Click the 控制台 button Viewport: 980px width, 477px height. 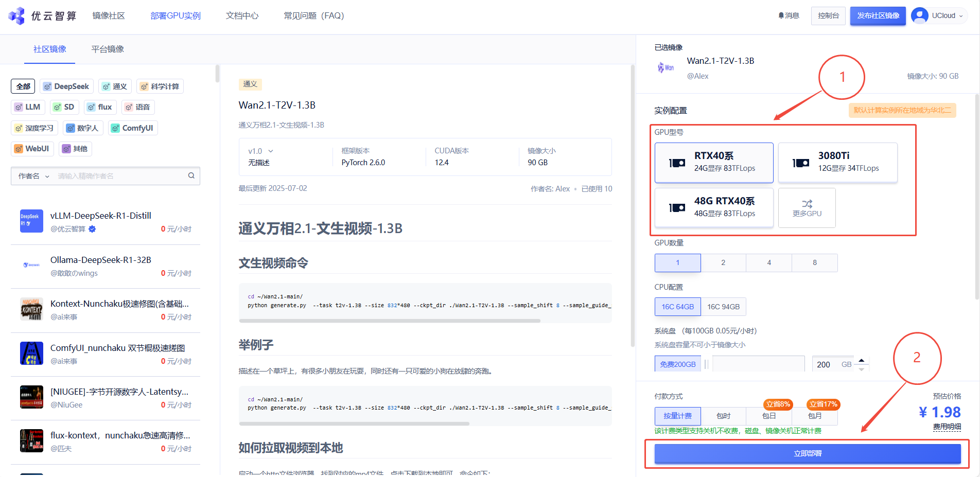click(x=828, y=16)
